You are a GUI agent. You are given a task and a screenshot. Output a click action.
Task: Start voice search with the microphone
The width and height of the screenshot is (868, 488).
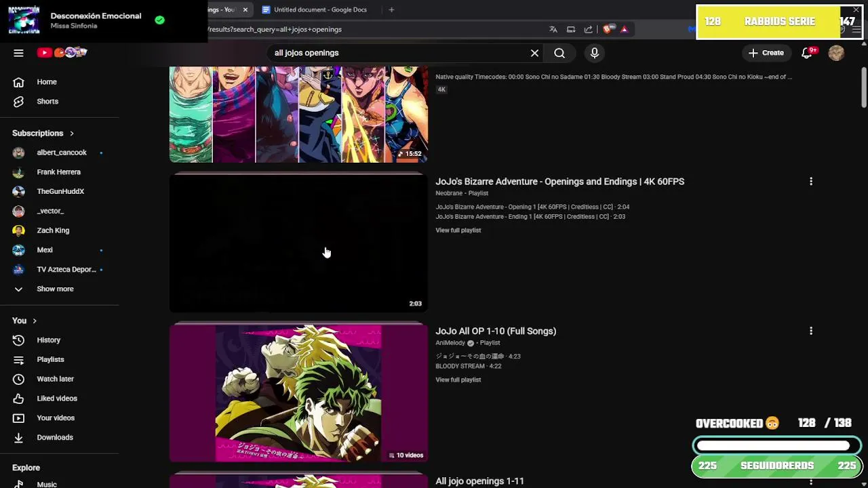pyautogui.click(x=595, y=53)
